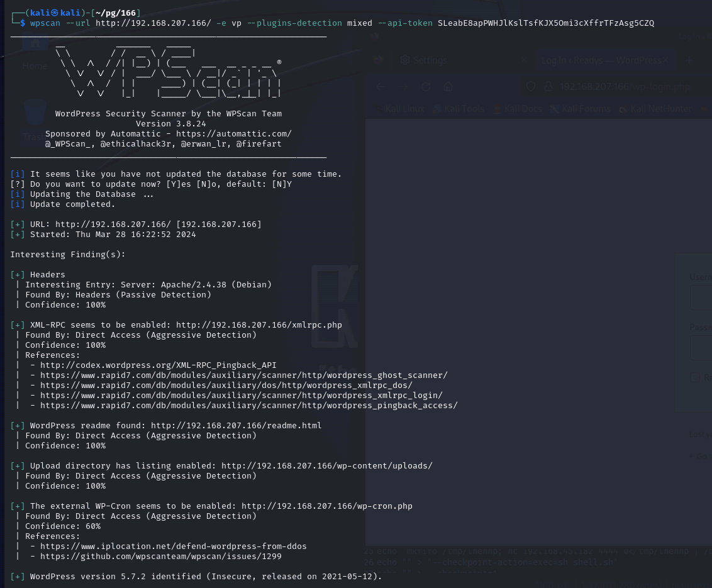Screen dimensions: 712x588
Task: Click Firefox forward arrow button
Action: pyautogui.click(x=403, y=87)
